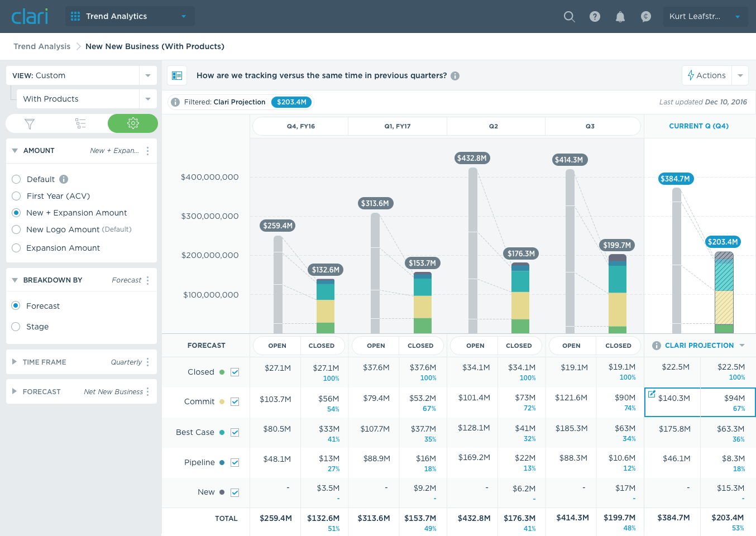
Task: Select the list settings tab icon
Action: click(81, 124)
